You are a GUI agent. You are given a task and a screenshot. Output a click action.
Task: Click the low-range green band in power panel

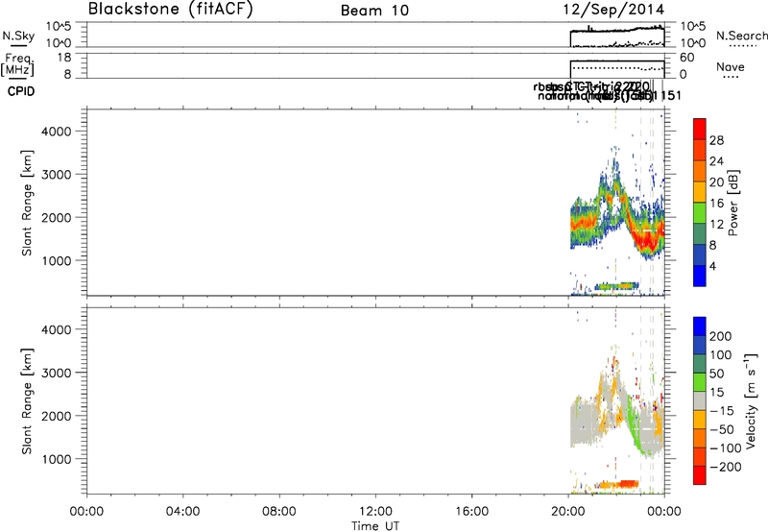(616, 286)
